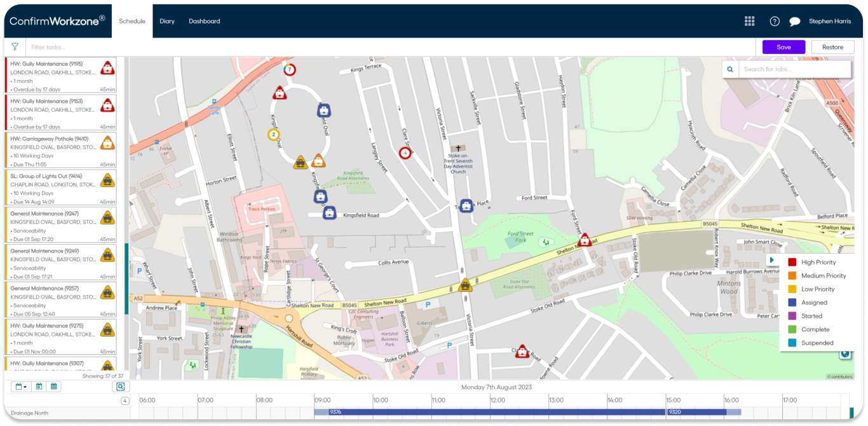Click the Save button
The width and height of the screenshot is (868, 426).
(x=783, y=47)
